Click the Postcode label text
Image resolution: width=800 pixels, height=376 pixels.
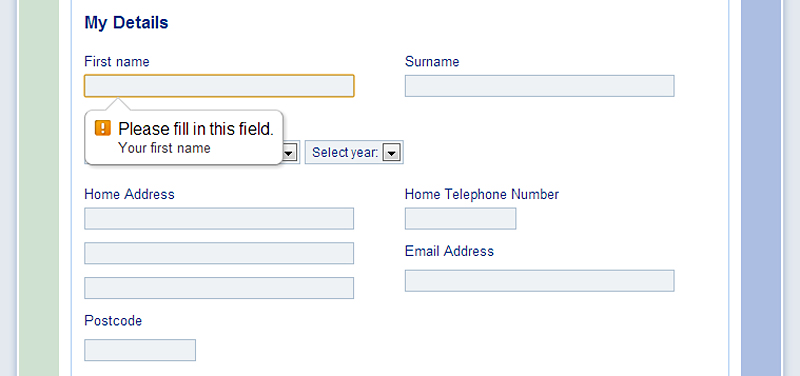(113, 321)
